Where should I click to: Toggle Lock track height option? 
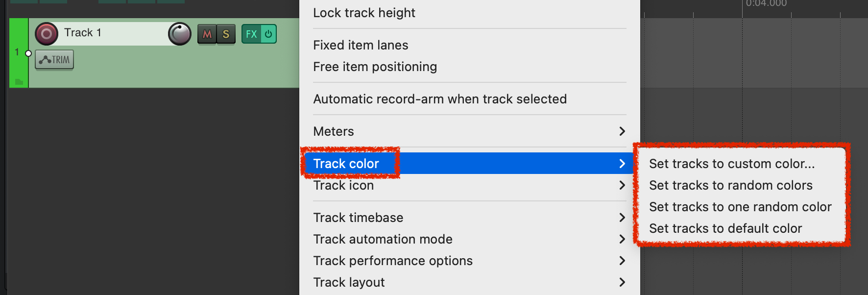(x=364, y=13)
